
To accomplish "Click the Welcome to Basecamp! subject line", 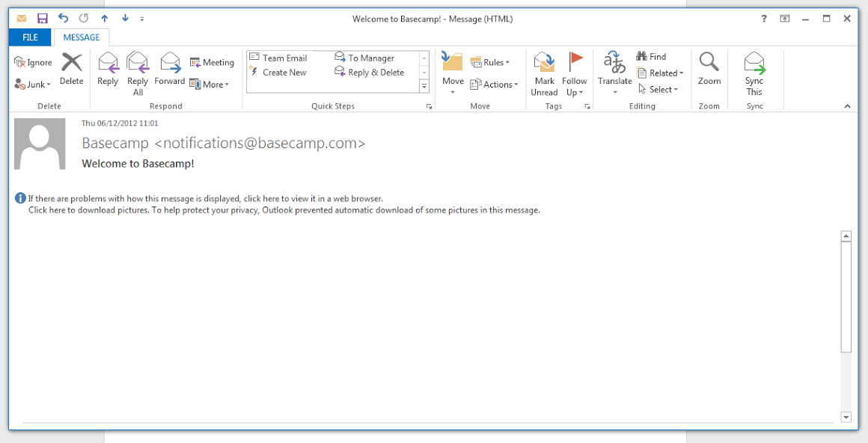I will click(138, 164).
